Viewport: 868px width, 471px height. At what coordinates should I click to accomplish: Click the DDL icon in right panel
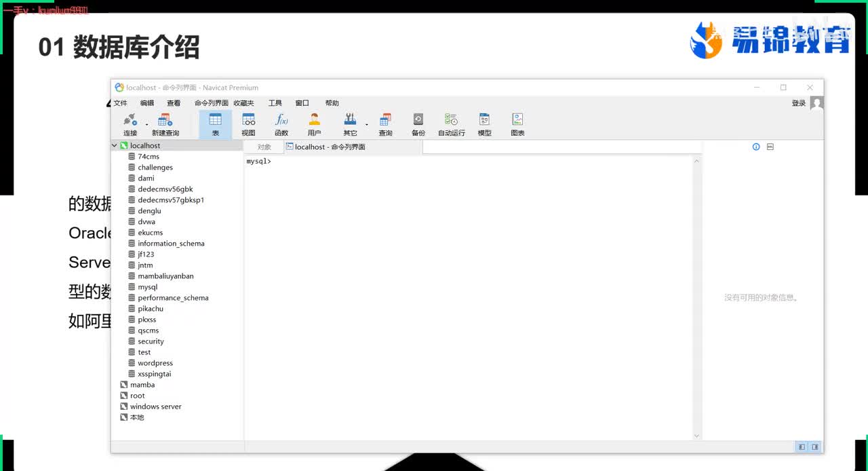(x=770, y=147)
